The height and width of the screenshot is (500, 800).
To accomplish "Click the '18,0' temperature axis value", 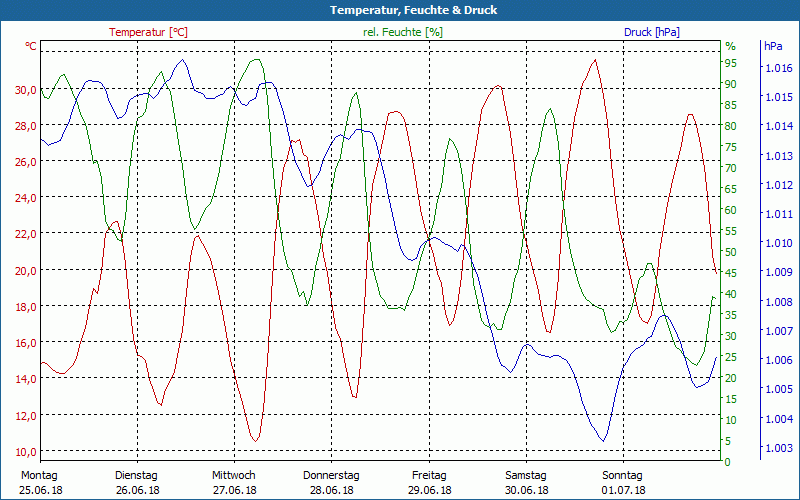I will tap(26, 307).
